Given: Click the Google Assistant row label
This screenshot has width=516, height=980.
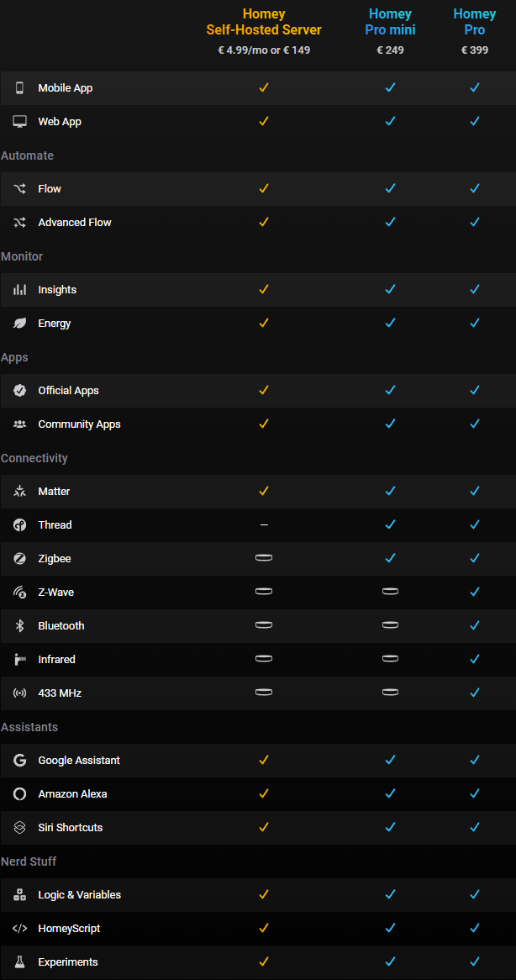Looking at the screenshot, I should (79, 761).
